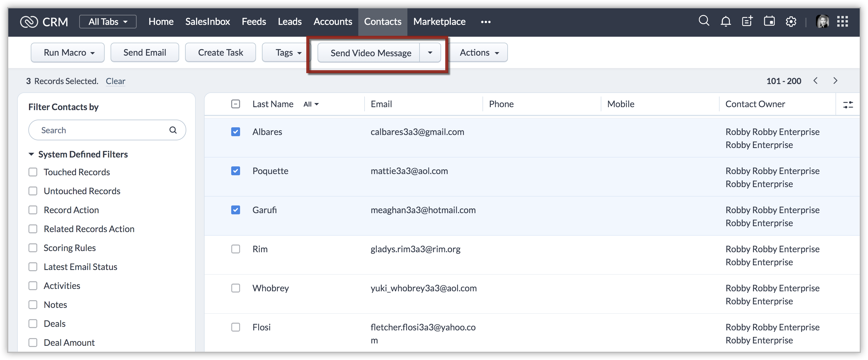The image size is (868, 360).
Task: Collapse System Defined Filters section
Action: coord(31,154)
